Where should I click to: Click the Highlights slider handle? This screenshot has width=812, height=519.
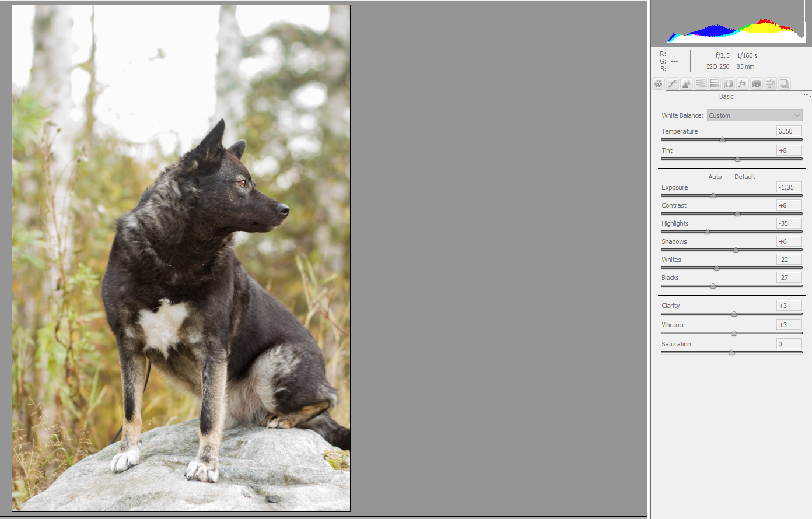point(708,232)
